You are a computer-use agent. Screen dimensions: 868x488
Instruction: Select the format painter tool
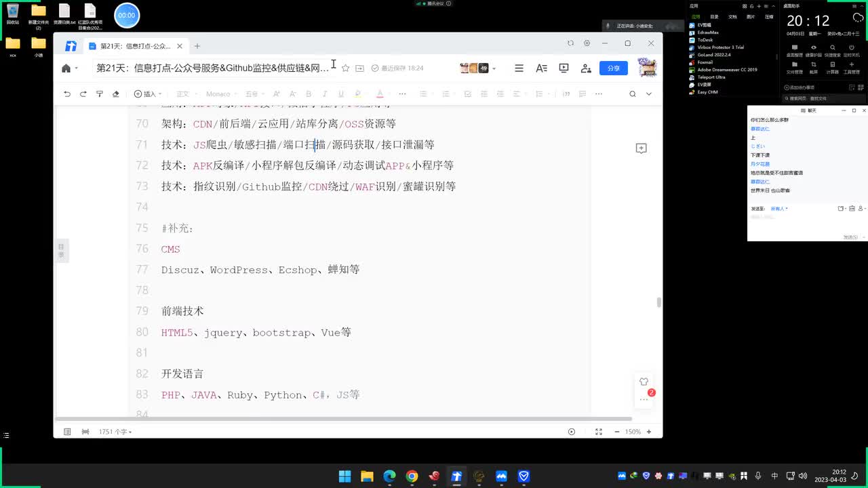pyautogui.click(x=100, y=94)
